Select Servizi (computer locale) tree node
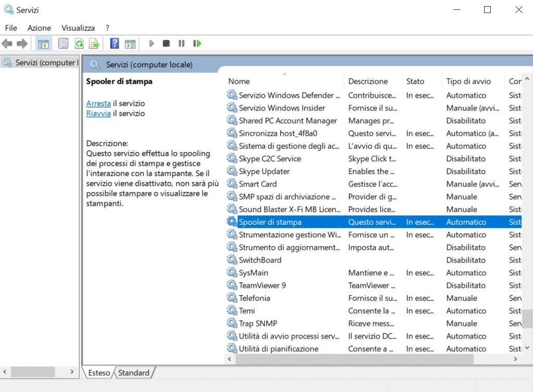The height and width of the screenshot is (392, 533). 40,62
